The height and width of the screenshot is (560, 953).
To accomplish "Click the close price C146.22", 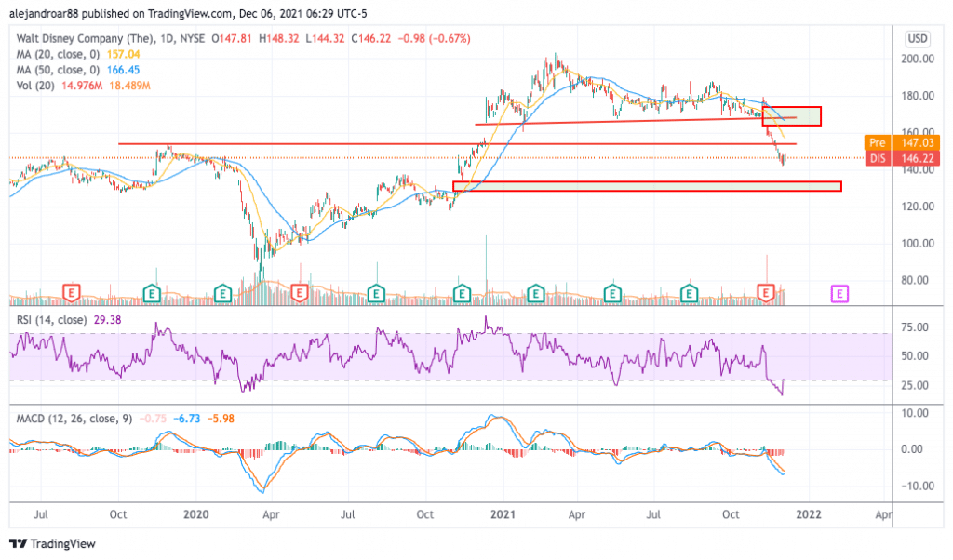I will point(370,38).
